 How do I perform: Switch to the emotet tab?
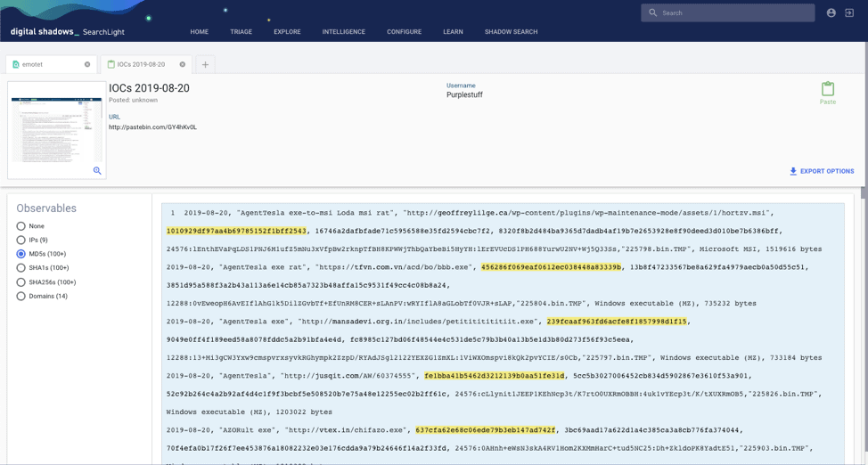[51, 64]
